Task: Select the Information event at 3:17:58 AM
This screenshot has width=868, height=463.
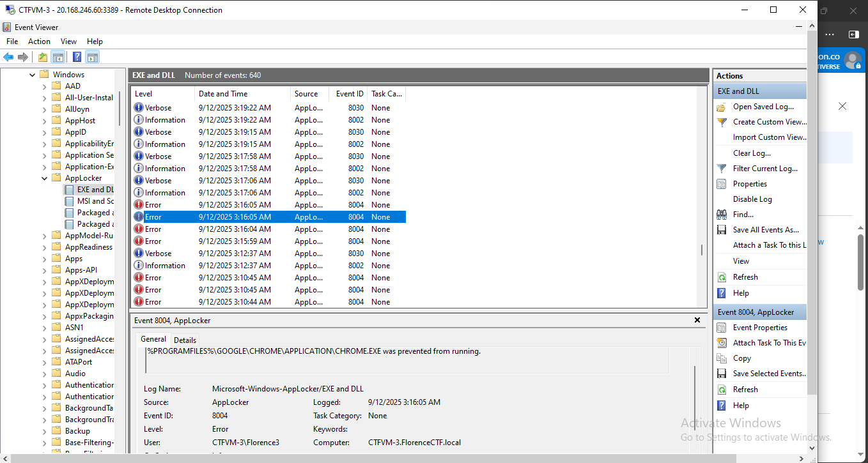Action: point(268,169)
